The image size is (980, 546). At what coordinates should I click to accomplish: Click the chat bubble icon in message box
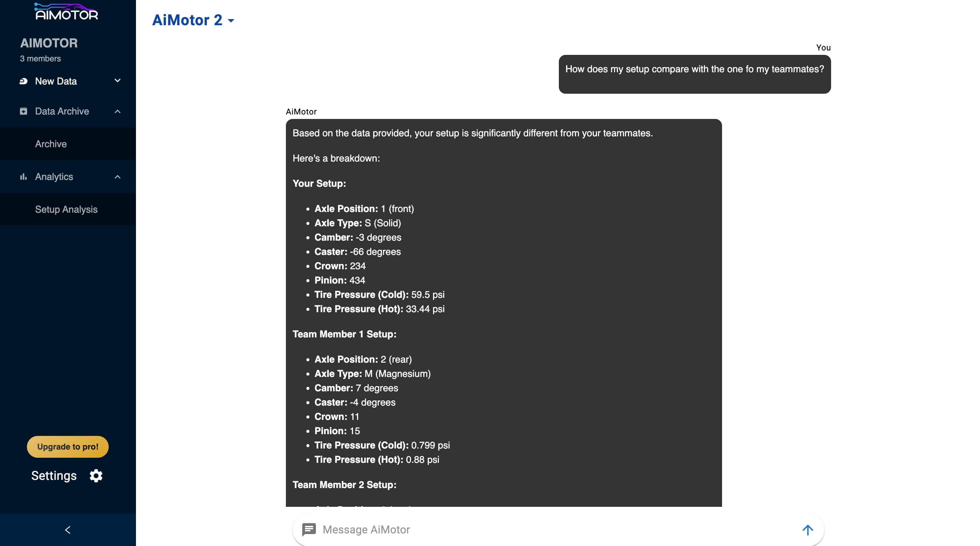[x=308, y=529]
